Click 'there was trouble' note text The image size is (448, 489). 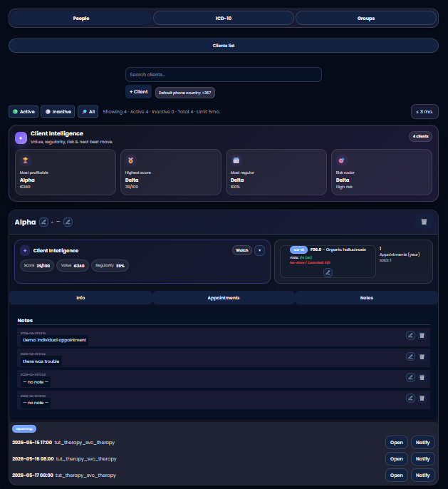(41, 361)
